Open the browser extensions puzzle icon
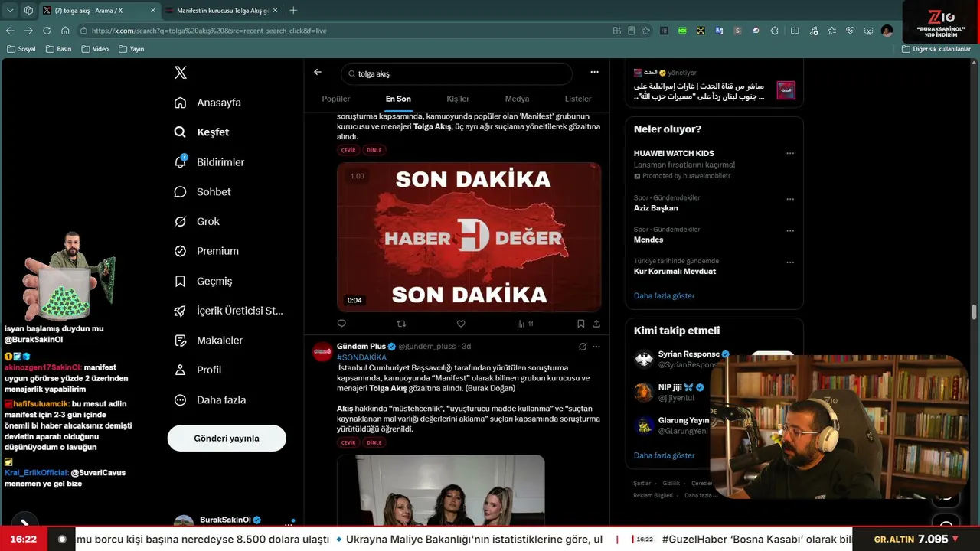 click(774, 31)
